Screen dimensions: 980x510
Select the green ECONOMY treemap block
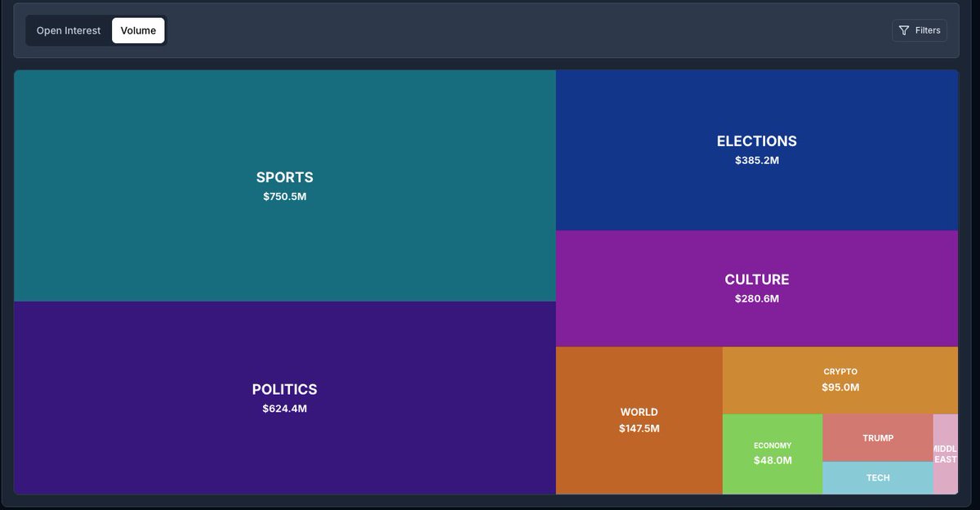pyautogui.click(x=773, y=454)
